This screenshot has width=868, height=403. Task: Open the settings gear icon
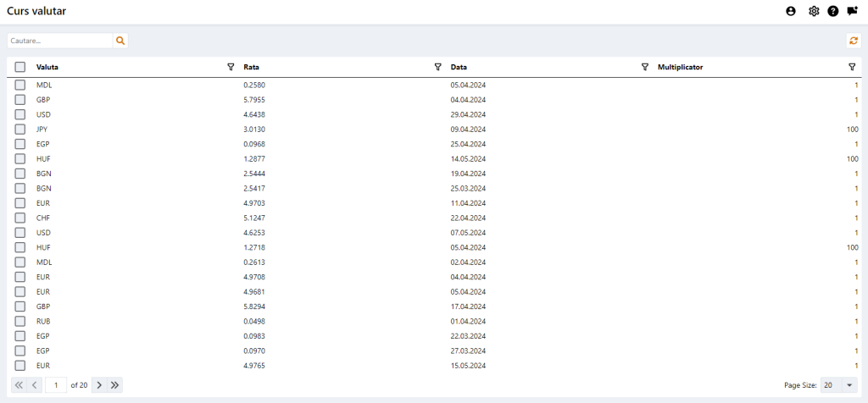click(814, 11)
